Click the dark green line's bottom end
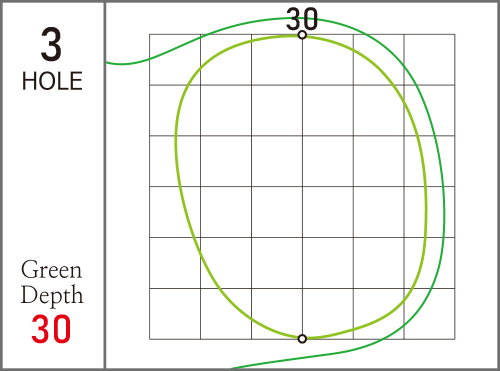Image resolution: width=500 pixels, height=371 pixels. tap(233, 368)
